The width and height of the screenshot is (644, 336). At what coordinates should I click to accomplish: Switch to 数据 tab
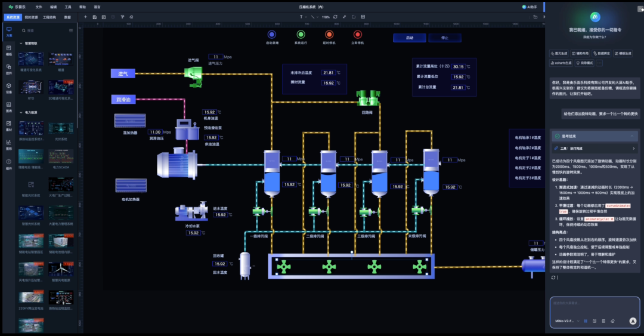tap(67, 17)
